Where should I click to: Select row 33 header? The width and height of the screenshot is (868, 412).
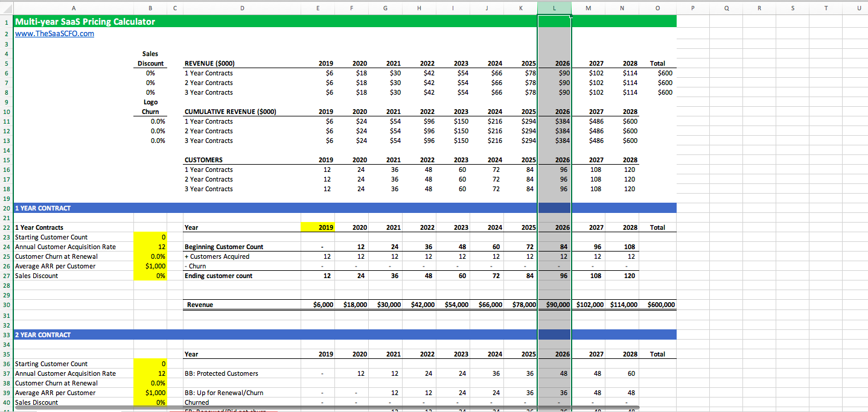coord(6,335)
